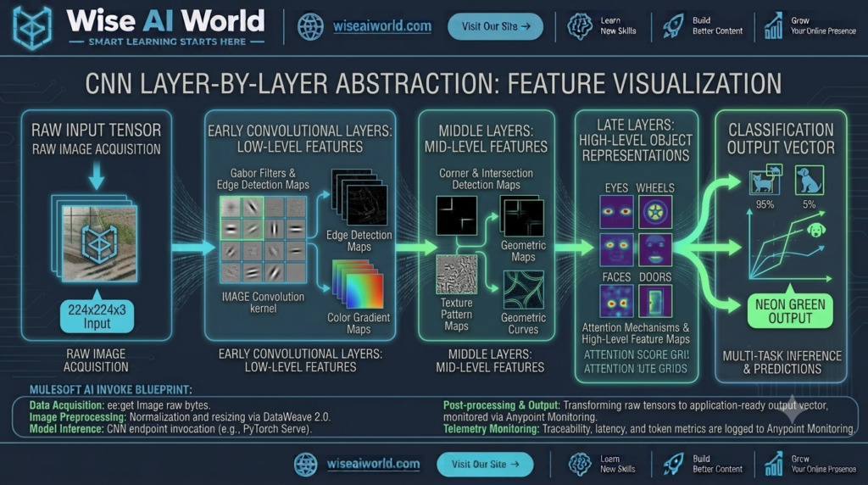868x485 pixels.
Task: Click the Telemetry Monitoring label
Action: (491, 429)
